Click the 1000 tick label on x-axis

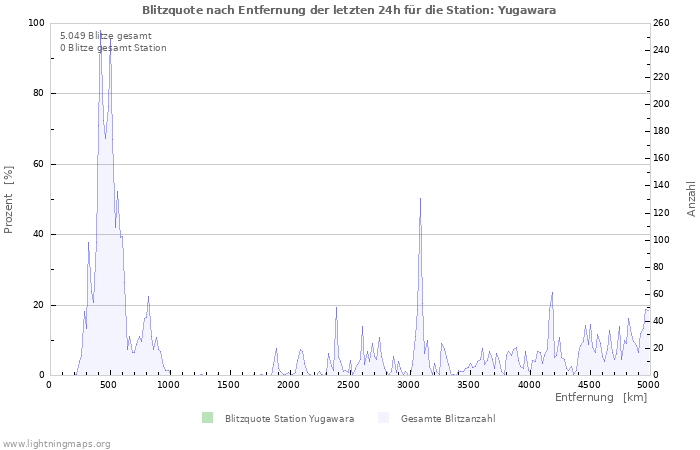pos(168,385)
